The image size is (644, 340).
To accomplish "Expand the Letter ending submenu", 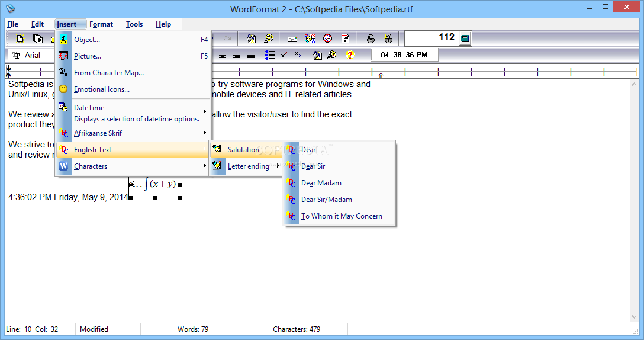I will [246, 166].
